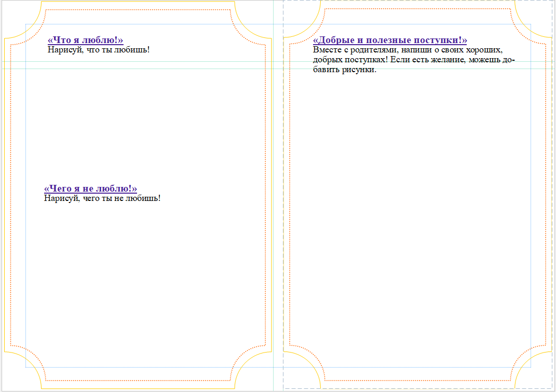Place cursor in the "бавить рисунки." line
556x392 pixels.
click(x=344, y=70)
